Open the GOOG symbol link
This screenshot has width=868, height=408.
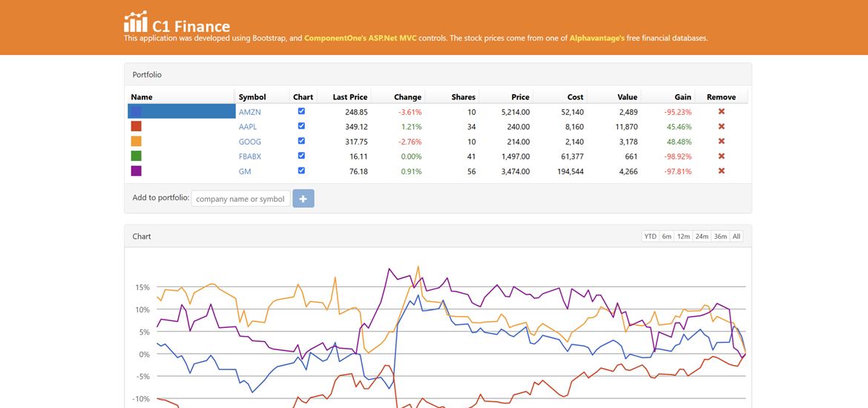click(x=250, y=142)
